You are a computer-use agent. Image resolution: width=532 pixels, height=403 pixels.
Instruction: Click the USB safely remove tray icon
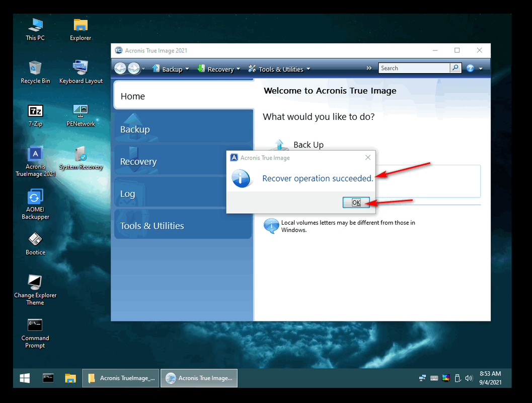457,378
